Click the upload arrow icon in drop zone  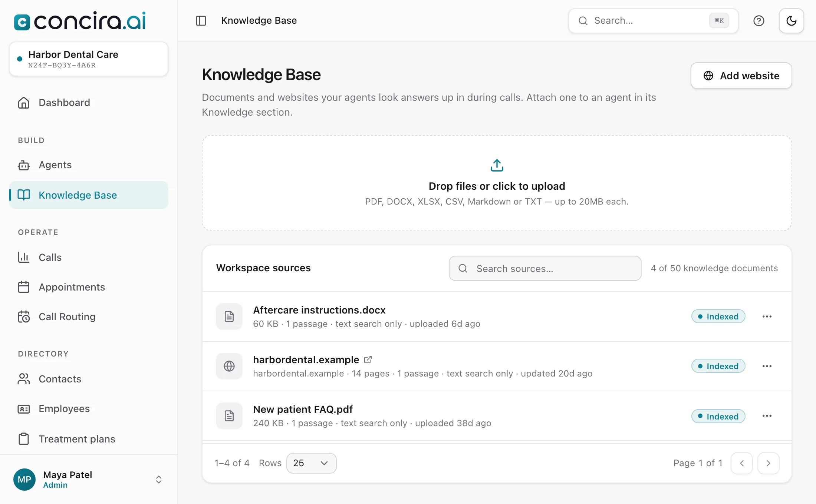(497, 165)
